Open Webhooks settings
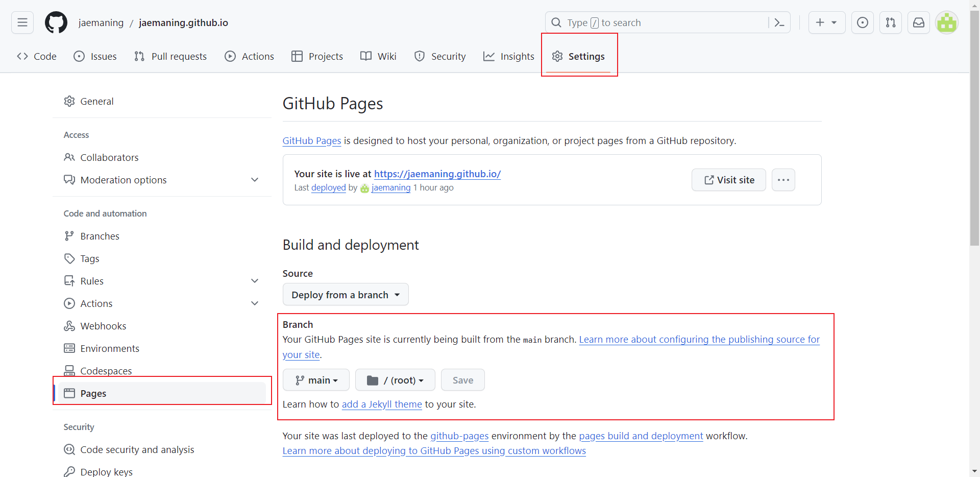The width and height of the screenshot is (980, 477). point(162,326)
